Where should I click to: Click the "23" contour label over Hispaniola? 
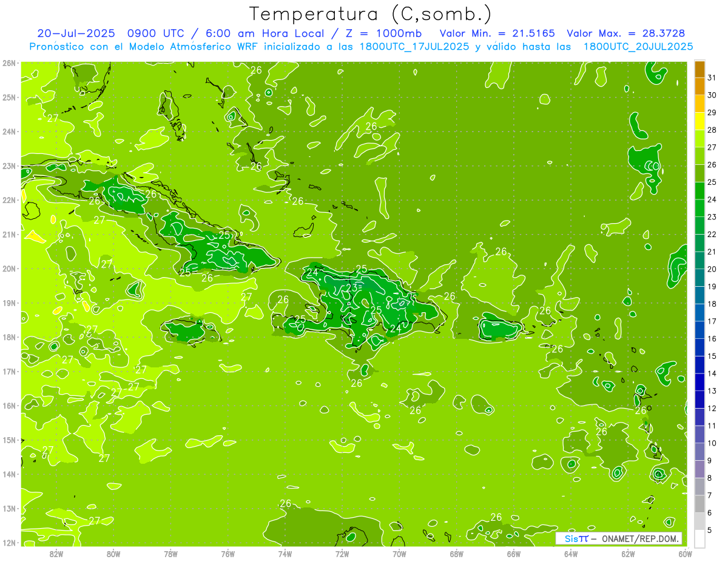pos(352,287)
